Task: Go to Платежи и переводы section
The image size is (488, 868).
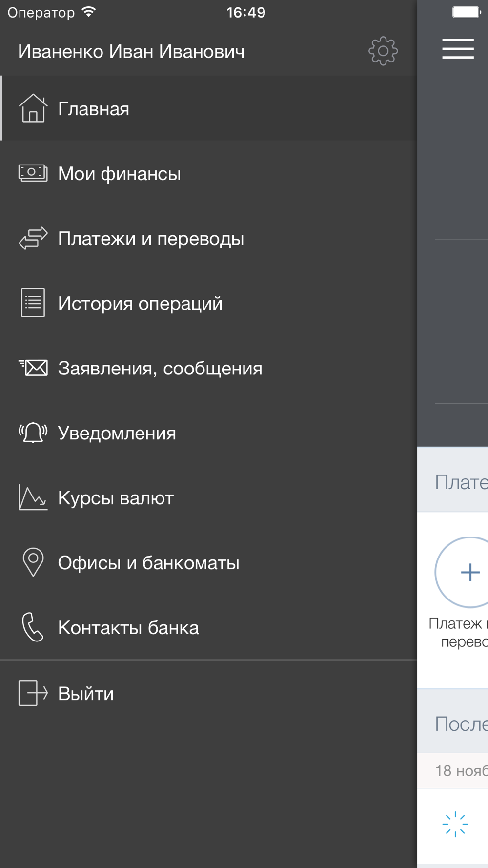Action: point(151,239)
